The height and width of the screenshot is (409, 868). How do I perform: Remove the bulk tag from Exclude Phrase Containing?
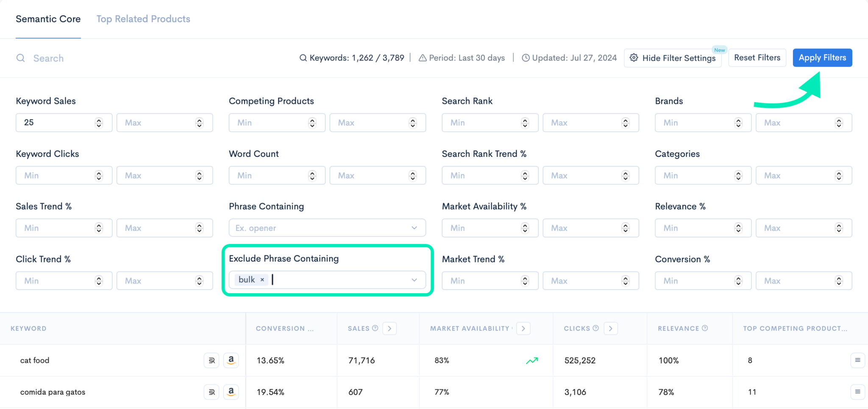point(262,279)
